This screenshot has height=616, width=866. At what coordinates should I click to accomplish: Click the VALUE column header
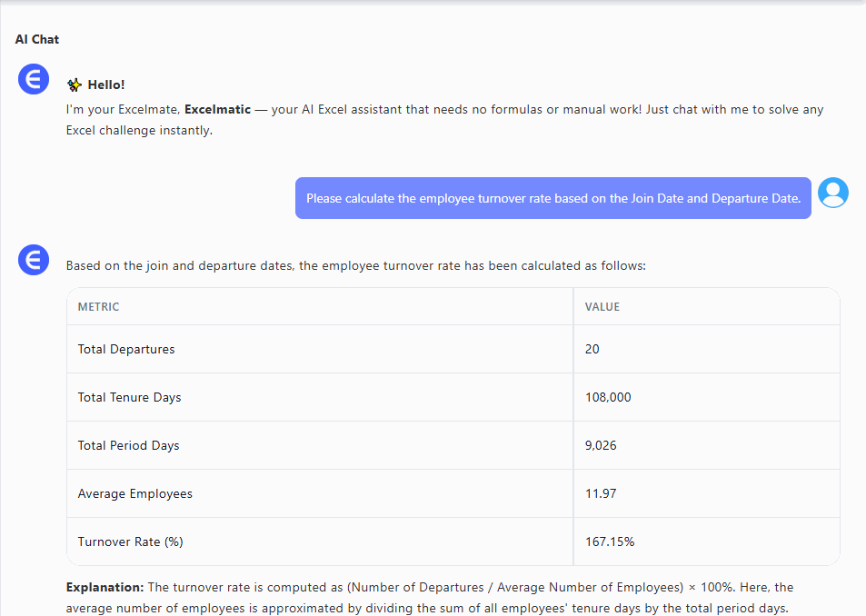coord(602,307)
